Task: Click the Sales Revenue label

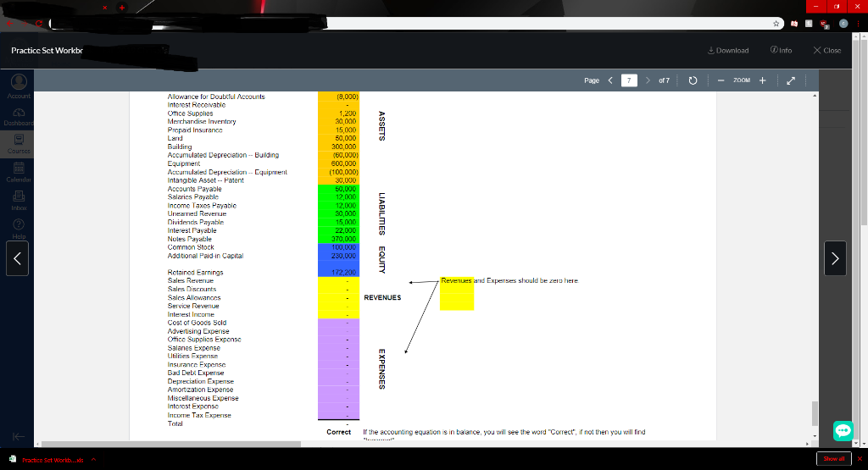Action: pos(191,281)
